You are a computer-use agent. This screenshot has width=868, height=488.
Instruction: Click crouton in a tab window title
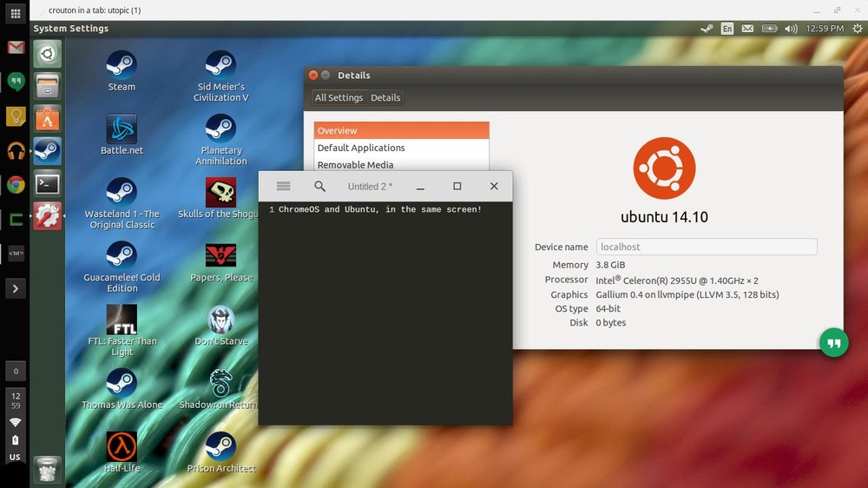(95, 10)
